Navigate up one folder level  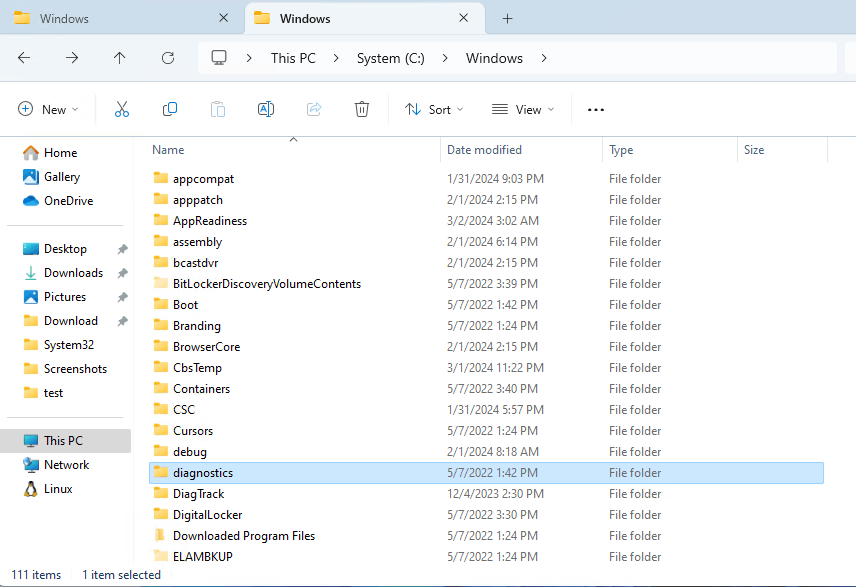tap(120, 58)
